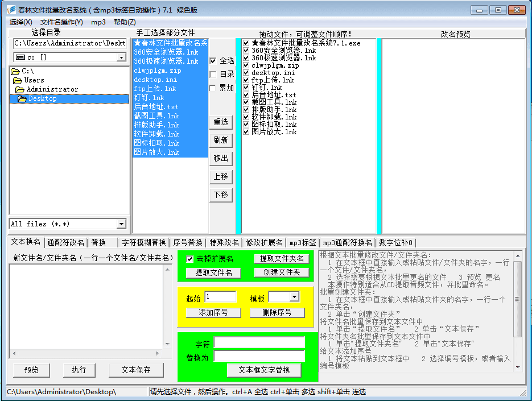Screen dimensions: 532x401
Task: Uncheck the clwjplgm.zip file checkbox
Action: click(246, 65)
